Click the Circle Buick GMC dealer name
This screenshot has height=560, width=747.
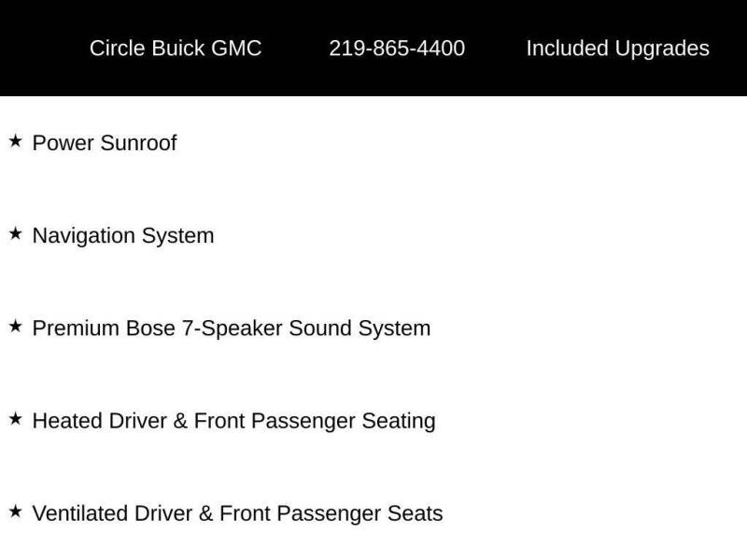[176, 49]
